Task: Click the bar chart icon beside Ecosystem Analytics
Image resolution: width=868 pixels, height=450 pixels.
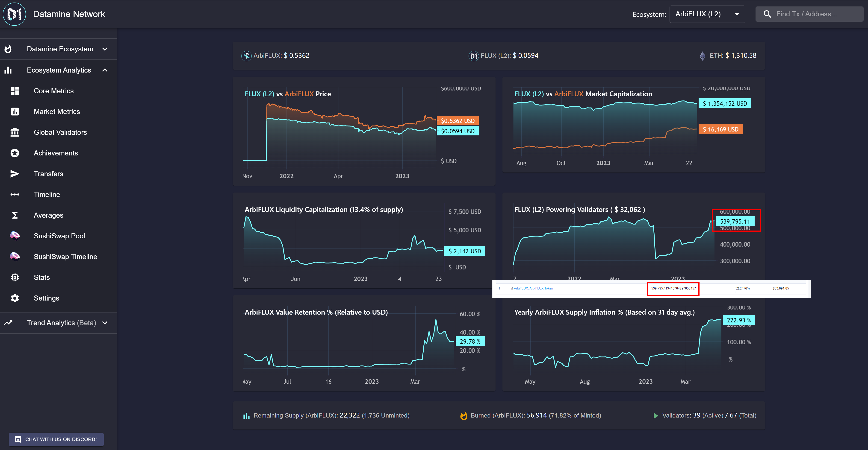Action: click(x=8, y=70)
